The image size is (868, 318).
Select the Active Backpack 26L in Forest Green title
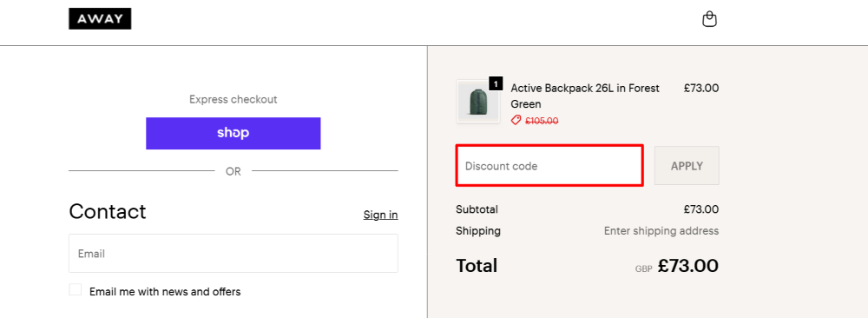[585, 96]
